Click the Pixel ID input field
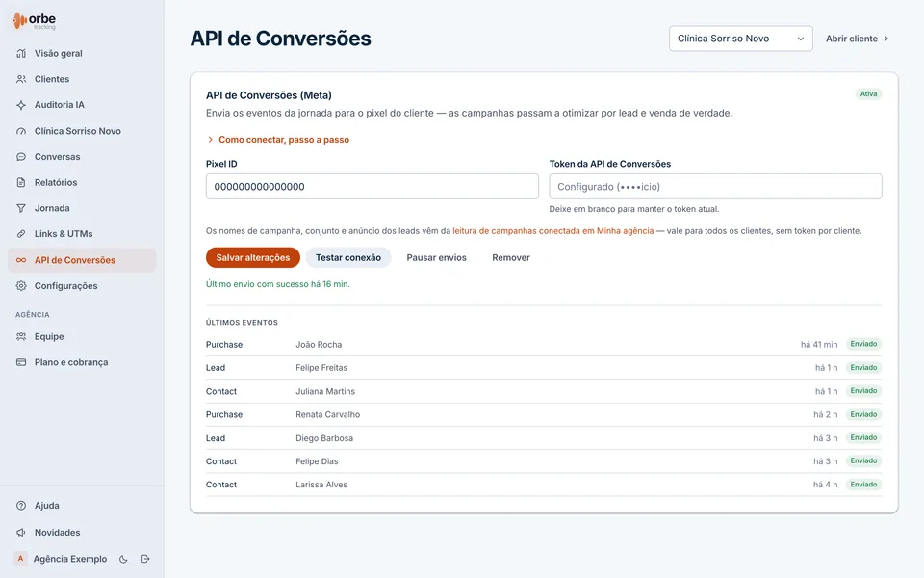This screenshot has width=924, height=578. (372, 186)
